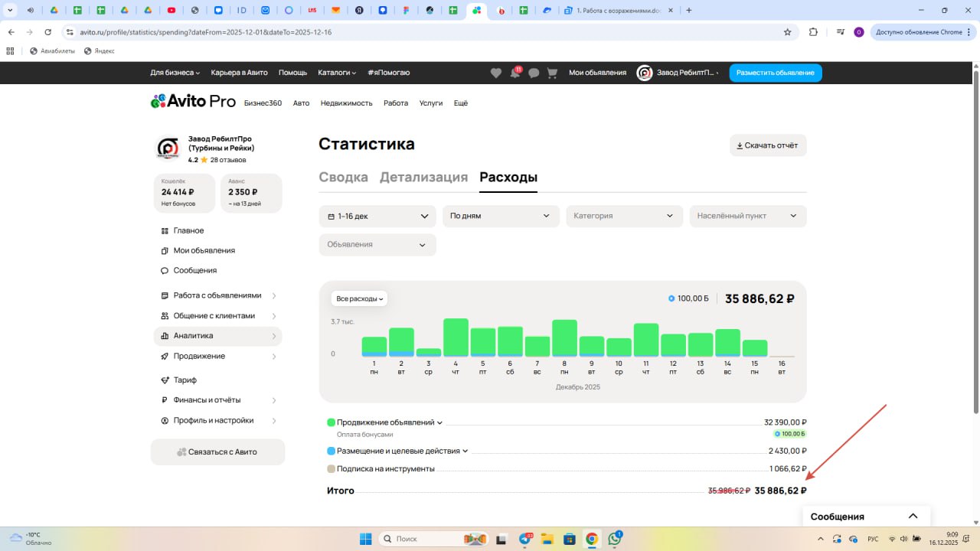Screen dimensions: 980x551
Task: Open notifications bell with 11 badge
Action: 515,73
